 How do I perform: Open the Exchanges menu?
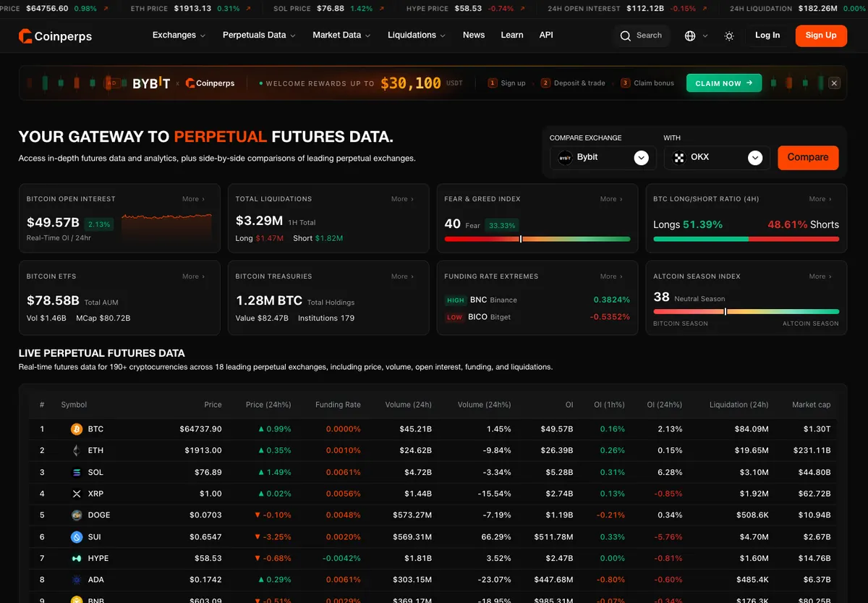tap(179, 35)
